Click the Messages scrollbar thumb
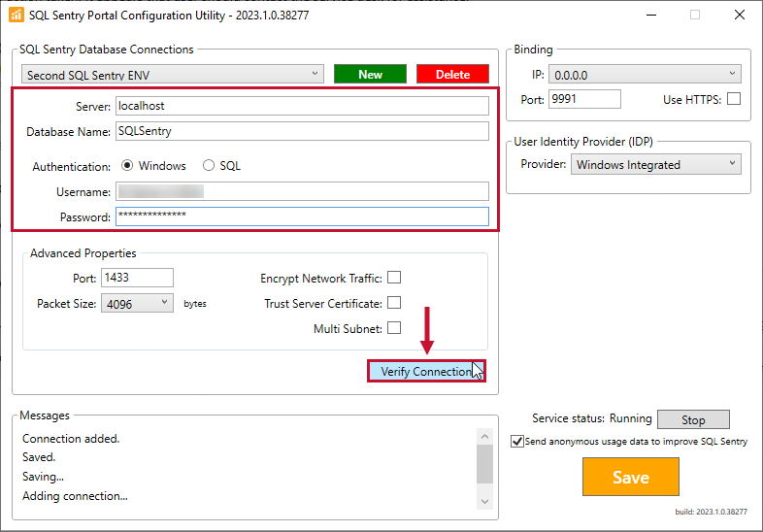Screen dimensions: 763x532 (x=484, y=464)
